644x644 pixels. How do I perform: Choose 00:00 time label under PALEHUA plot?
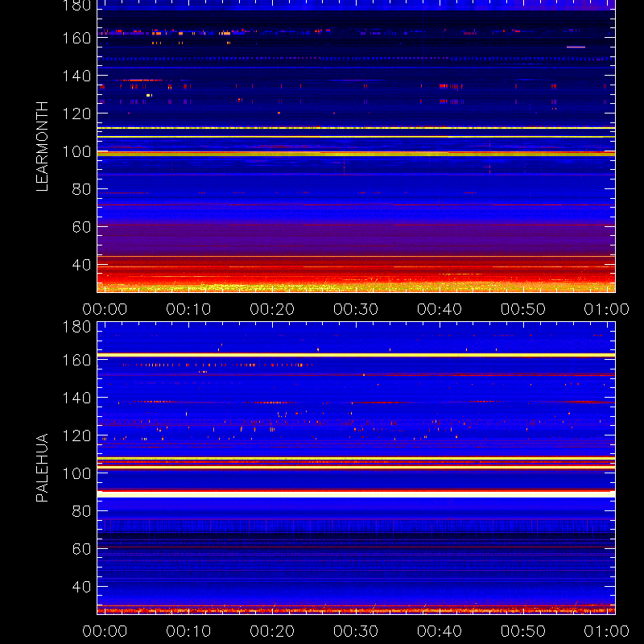105,631
